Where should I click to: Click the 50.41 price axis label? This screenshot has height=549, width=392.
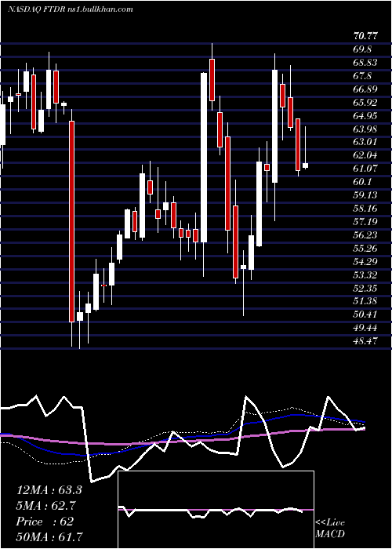365,314
